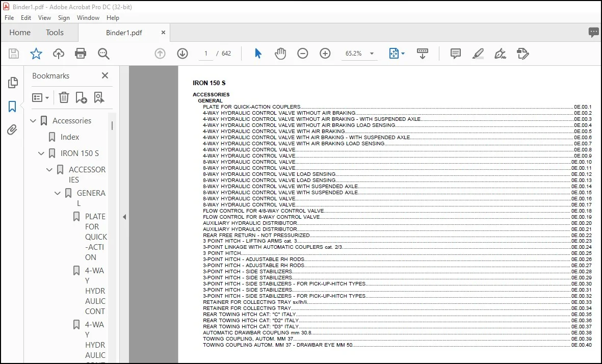
Task: Open PLATE FOR QUICK-ACTION COUPLERS entry
Action: pyautogui.click(x=251, y=107)
